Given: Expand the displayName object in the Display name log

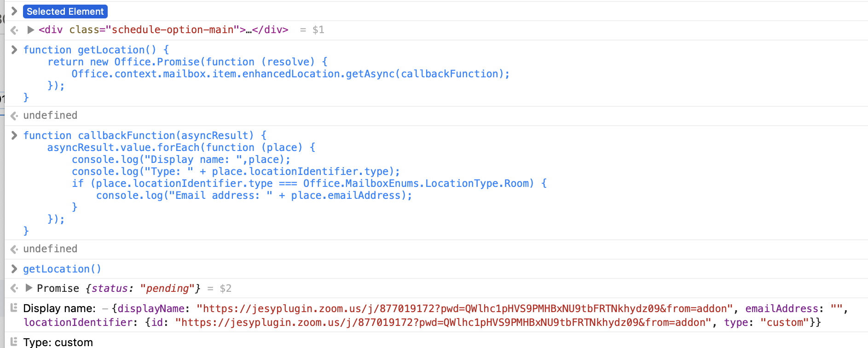Looking at the screenshot, I should [104, 308].
